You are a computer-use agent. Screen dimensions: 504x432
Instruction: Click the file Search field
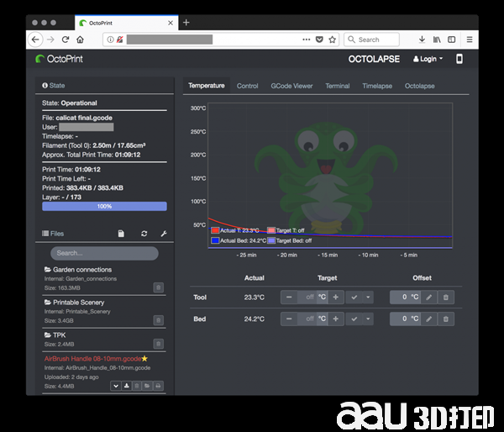tap(104, 253)
